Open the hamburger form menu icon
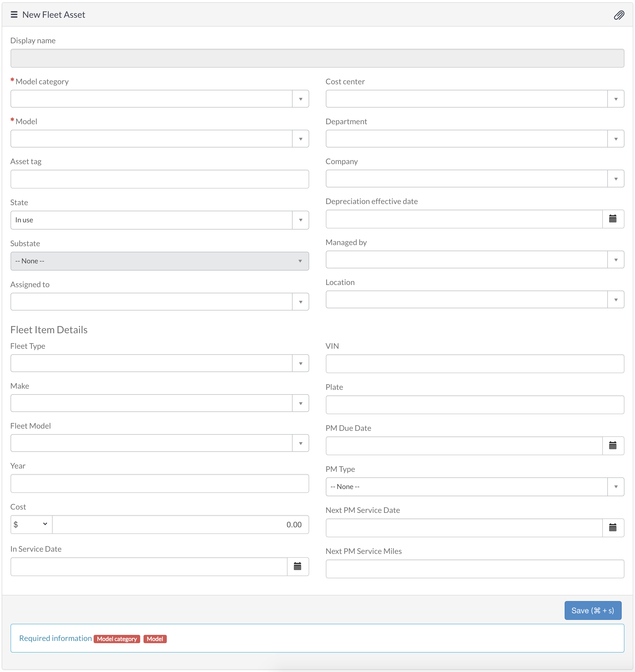This screenshot has width=635, height=672. pos(14,15)
